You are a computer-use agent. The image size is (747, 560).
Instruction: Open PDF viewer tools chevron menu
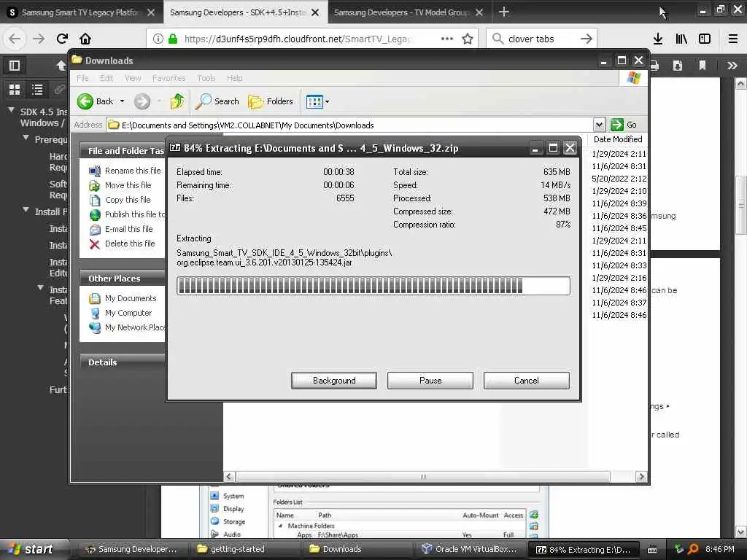[x=732, y=65]
